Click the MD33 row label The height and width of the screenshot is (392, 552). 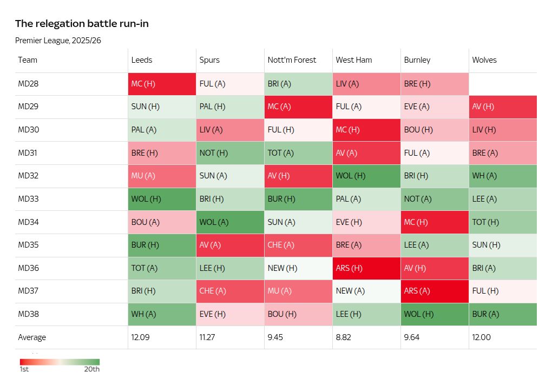click(28, 199)
